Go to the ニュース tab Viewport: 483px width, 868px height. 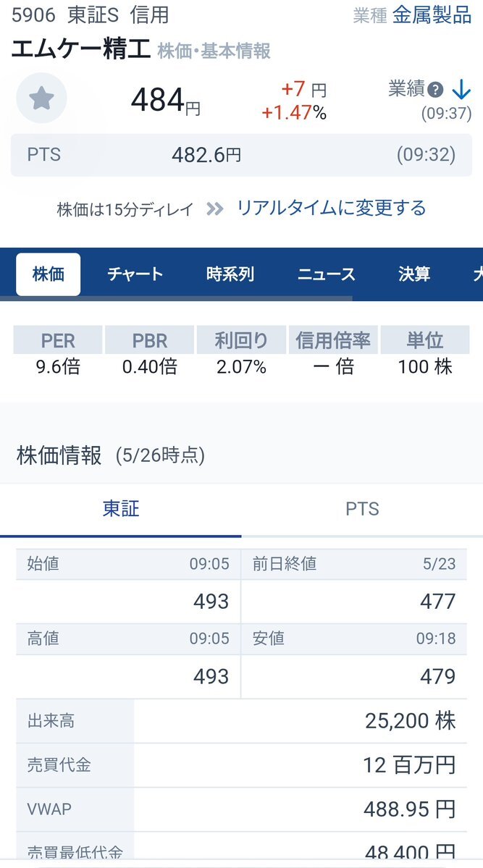[327, 274]
